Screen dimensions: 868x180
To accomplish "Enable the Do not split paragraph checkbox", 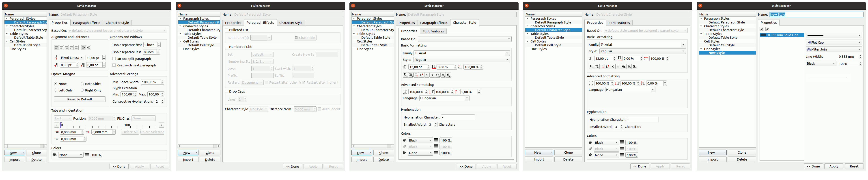I will coord(114,59).
